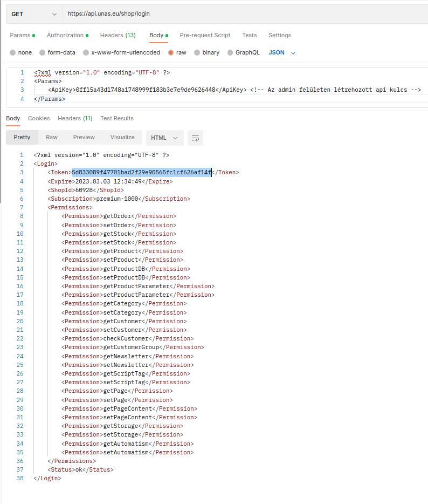The height and width of the screenshot is (504, 428).
Task: Click the Status ok line in response
Action: [x=81, y=470]
